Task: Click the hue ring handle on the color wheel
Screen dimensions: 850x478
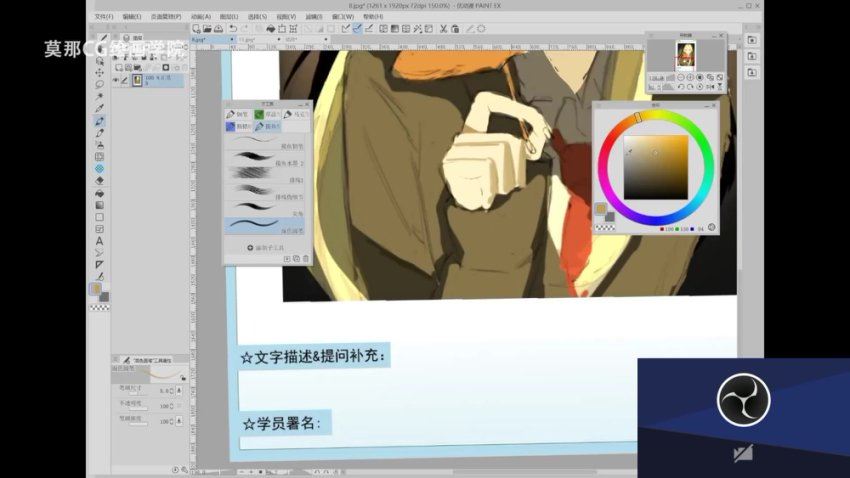Action: click(x=638, y=117)
